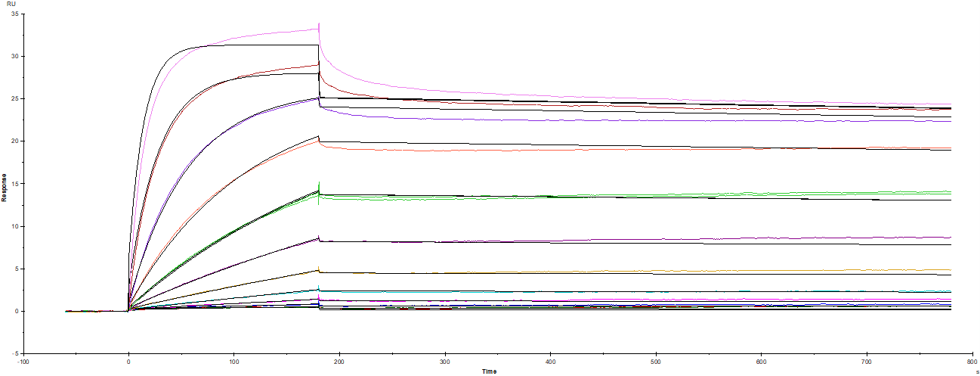
Task: Select the 10 tick on the Response axis
Action: pos(14,226)
